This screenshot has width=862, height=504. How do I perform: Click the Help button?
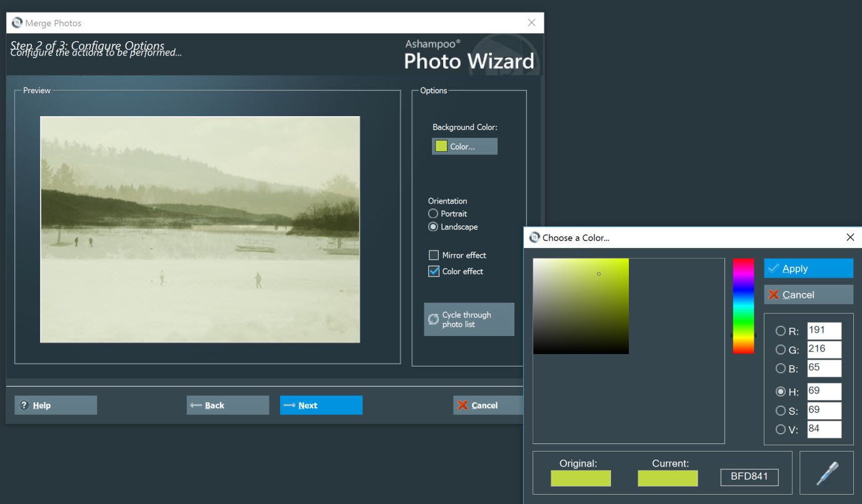(56, 405)
